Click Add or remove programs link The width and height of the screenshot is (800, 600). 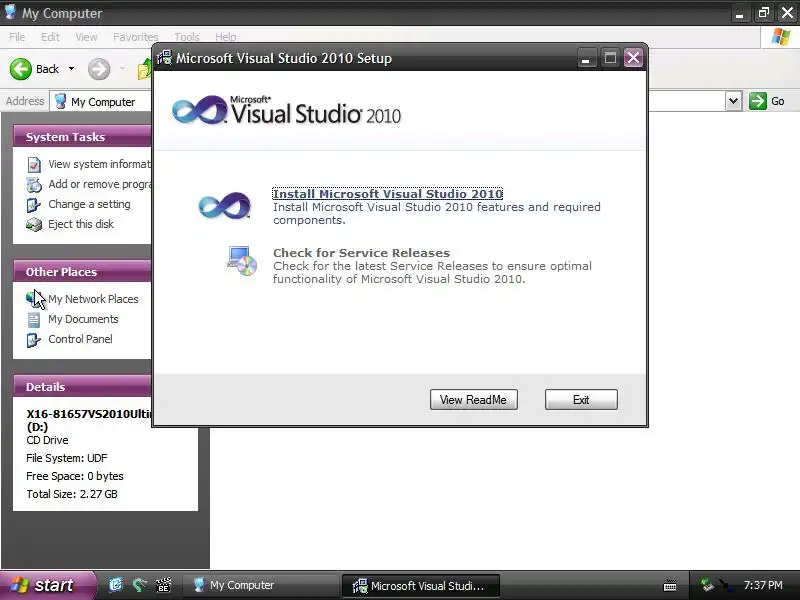[99, 184]
